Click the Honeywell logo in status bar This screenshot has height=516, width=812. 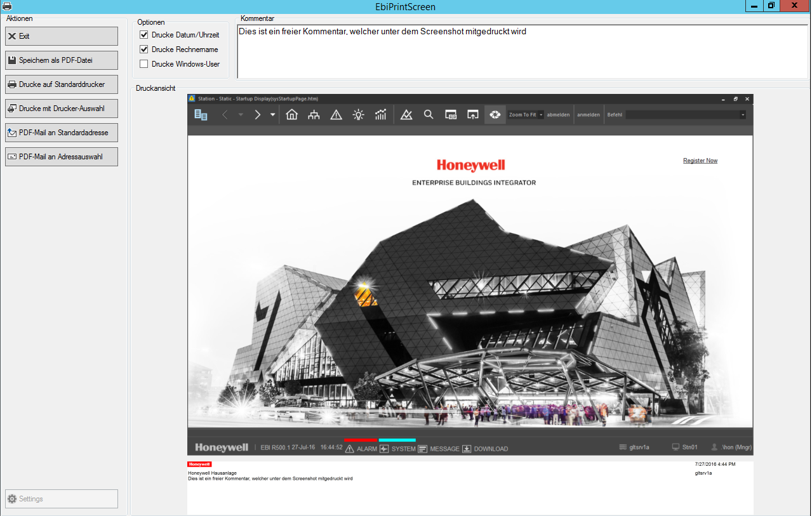[222, 447]
